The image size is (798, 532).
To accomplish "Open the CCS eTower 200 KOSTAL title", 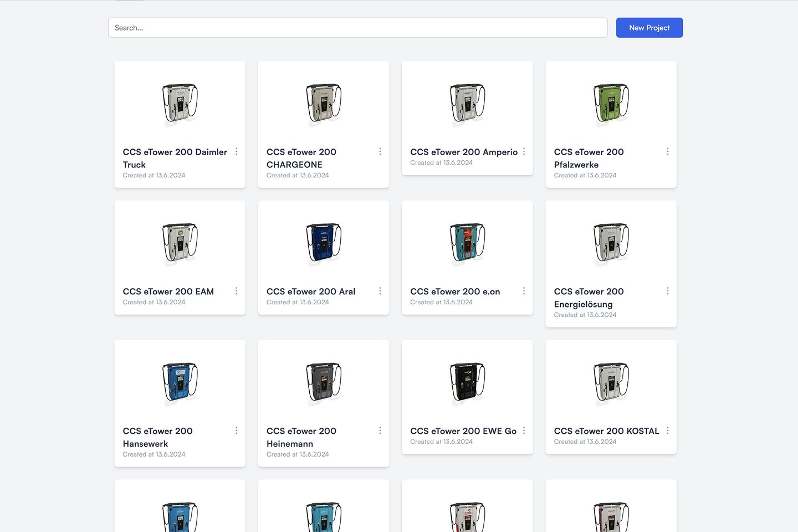I will (607, 431).
